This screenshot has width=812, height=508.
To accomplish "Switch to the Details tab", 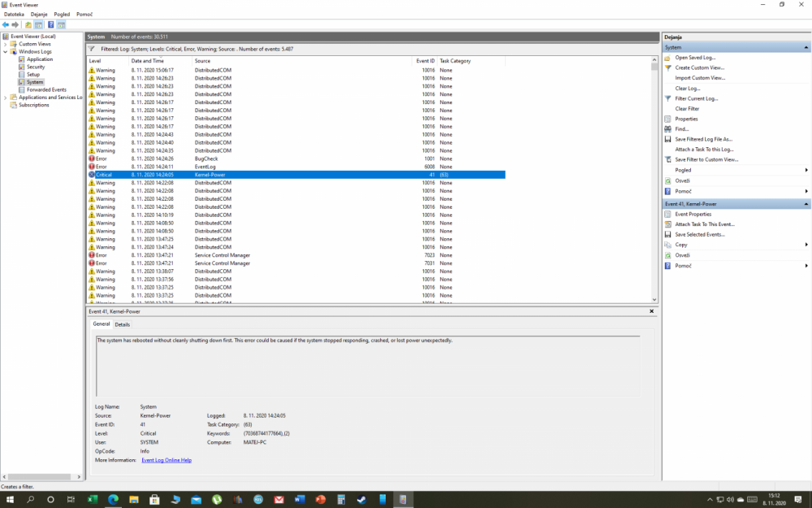I will tap(122, 324).
